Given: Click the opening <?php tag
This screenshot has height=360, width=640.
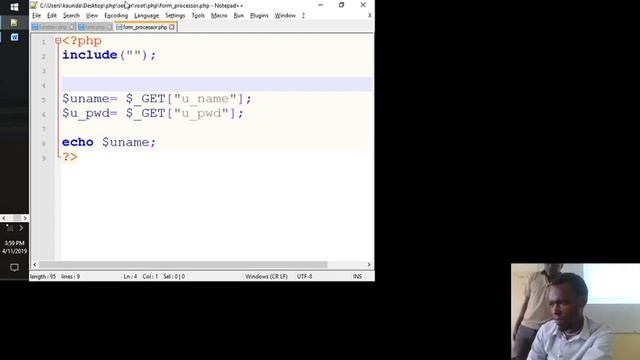Looking at the screenshot, I should (x=82, y=41).
